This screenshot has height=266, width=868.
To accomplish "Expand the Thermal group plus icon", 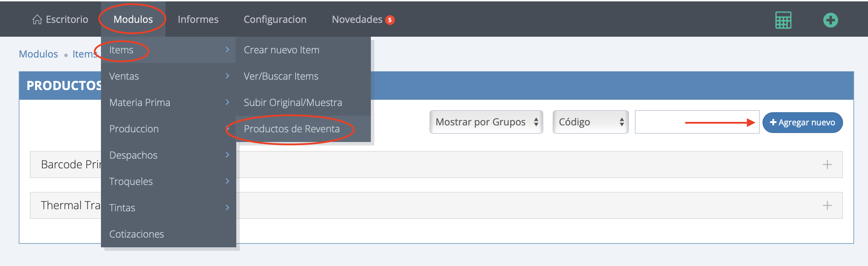I will coord(827,205).
